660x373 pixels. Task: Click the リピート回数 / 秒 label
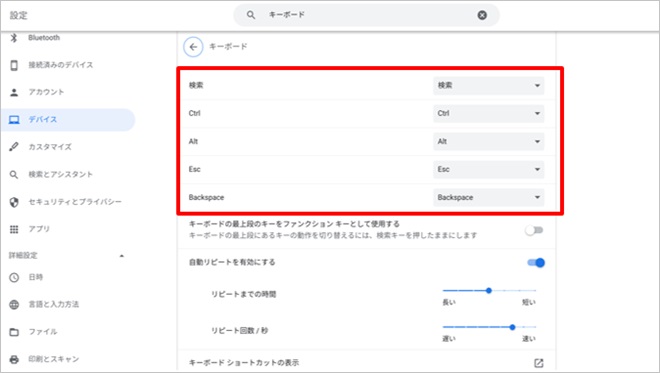pos(240,330)
